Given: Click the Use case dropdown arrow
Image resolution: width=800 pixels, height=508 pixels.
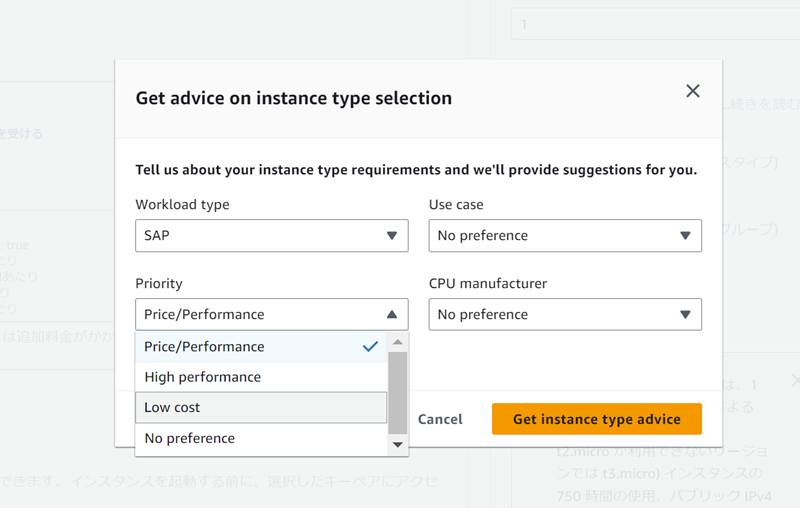Looking at the screenshot, I should click(x=685, y=236).
